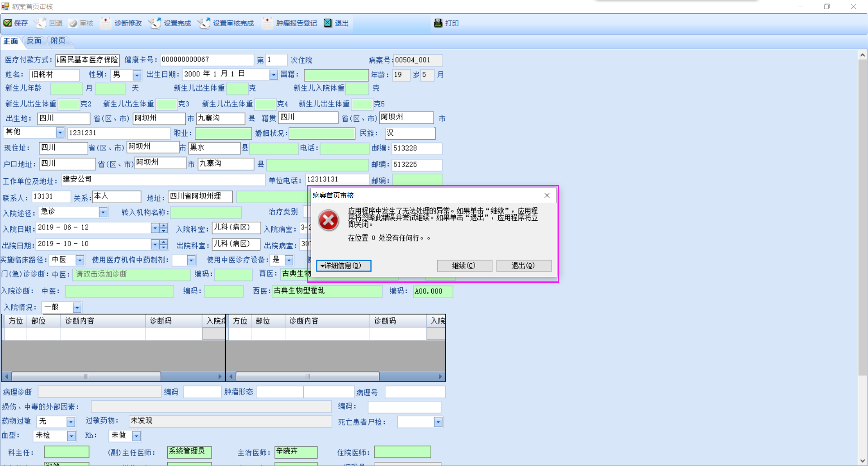Click the 入院日期 spinner control

(x=164, y=228)
